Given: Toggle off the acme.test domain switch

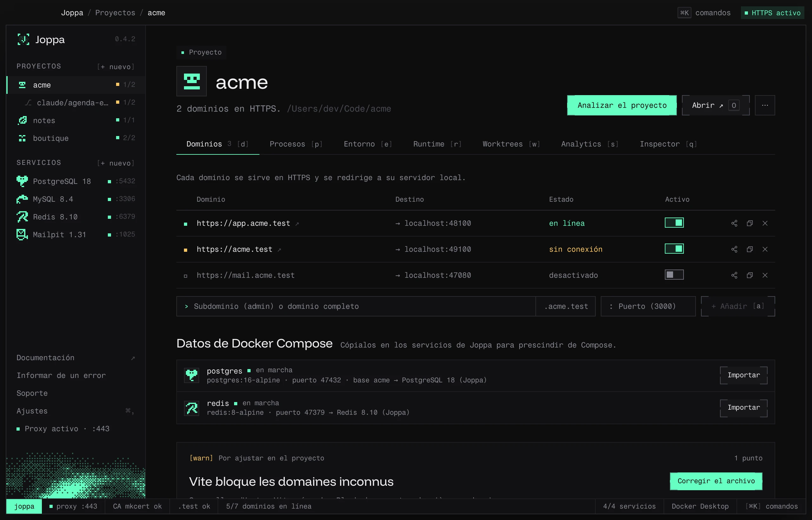Looking at the screenshot, I should [x=674, y=249].
